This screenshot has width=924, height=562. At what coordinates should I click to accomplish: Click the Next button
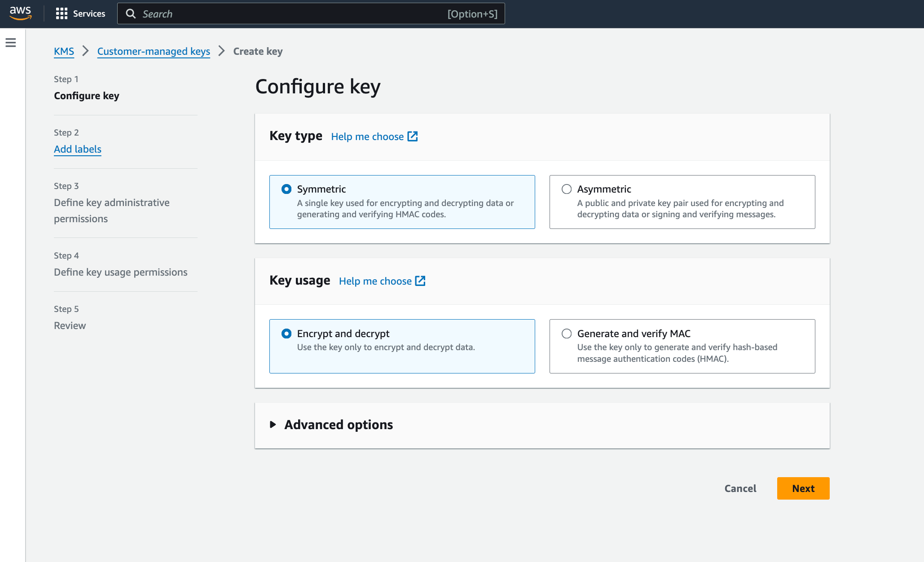[803, 488]
